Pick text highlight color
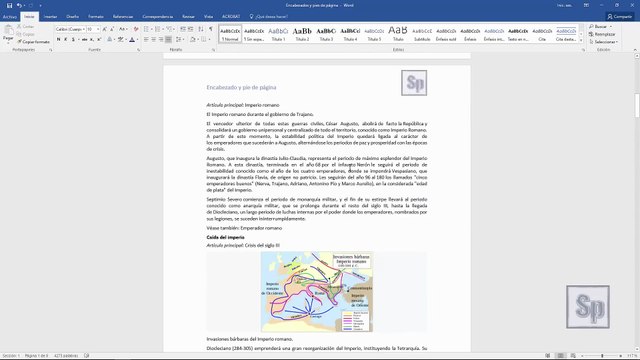640x360 pixels. (120, 39)
